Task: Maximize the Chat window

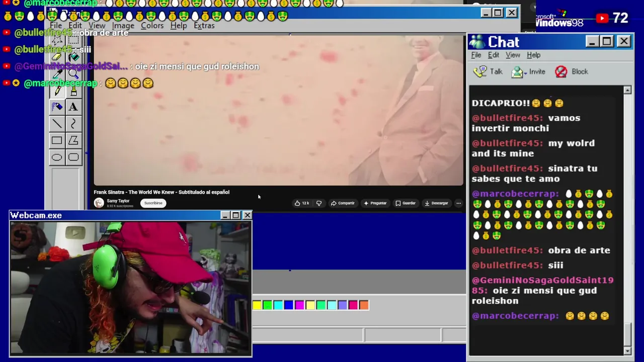Action: click(606, 41)
